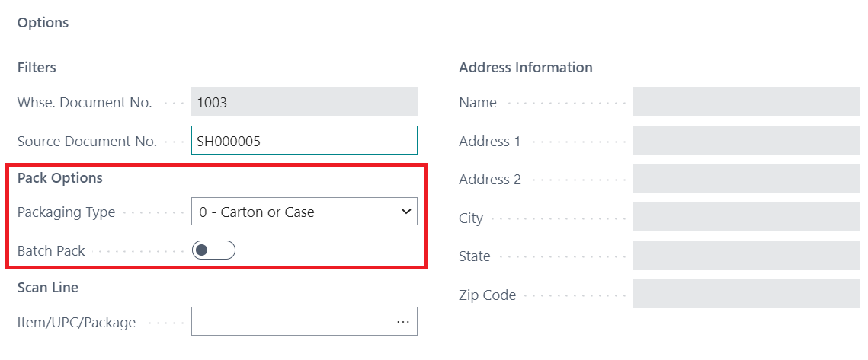Click the State field
Screen dimensions: 868x360
click(x=746, y=256)
